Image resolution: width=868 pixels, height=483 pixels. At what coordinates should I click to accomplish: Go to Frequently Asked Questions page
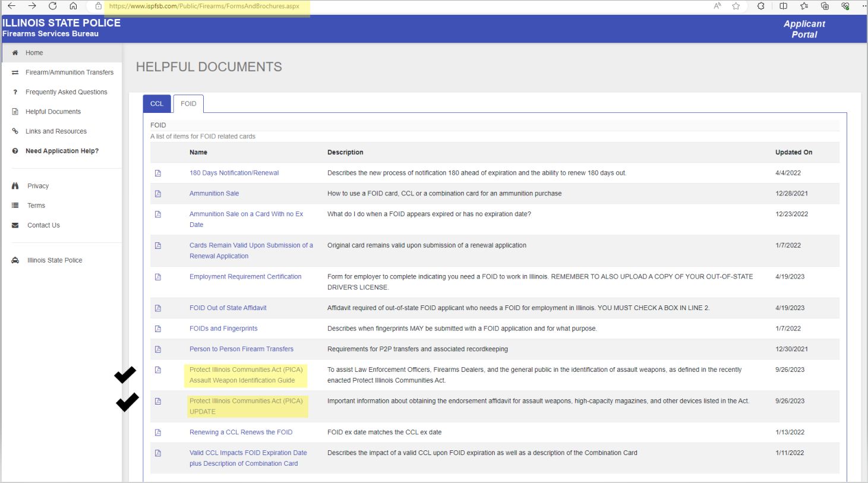(66, 92)
